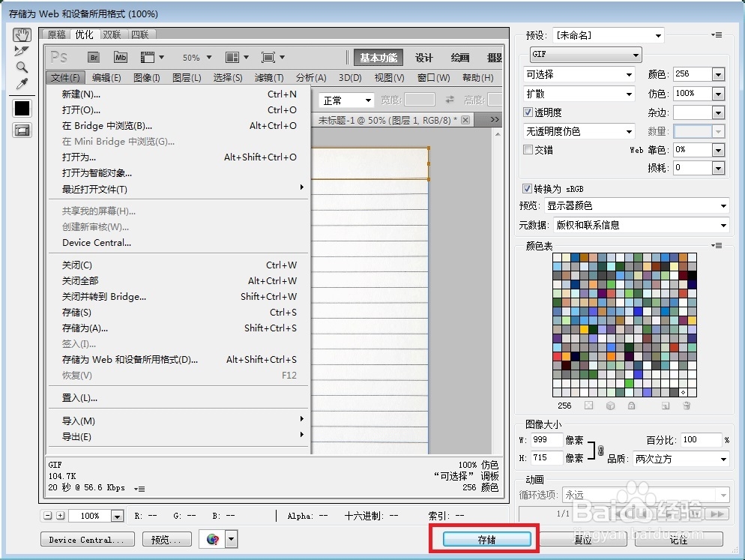Click the last-frame animation button
Image resolution: width=745 pixels, height=560 pixels.
click(x=717, y=514)
